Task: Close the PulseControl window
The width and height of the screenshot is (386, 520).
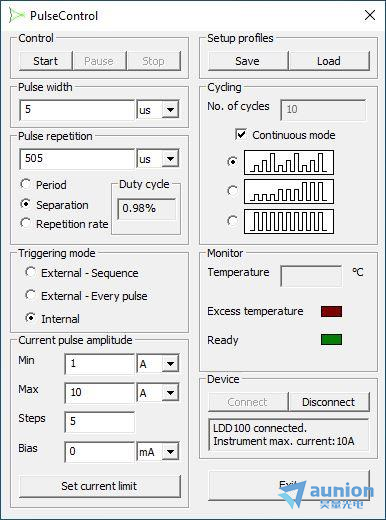Action: coord(370,15)
